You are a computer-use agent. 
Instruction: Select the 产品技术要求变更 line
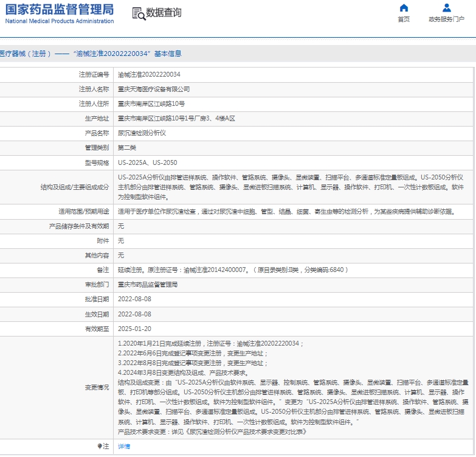(212, 432)
